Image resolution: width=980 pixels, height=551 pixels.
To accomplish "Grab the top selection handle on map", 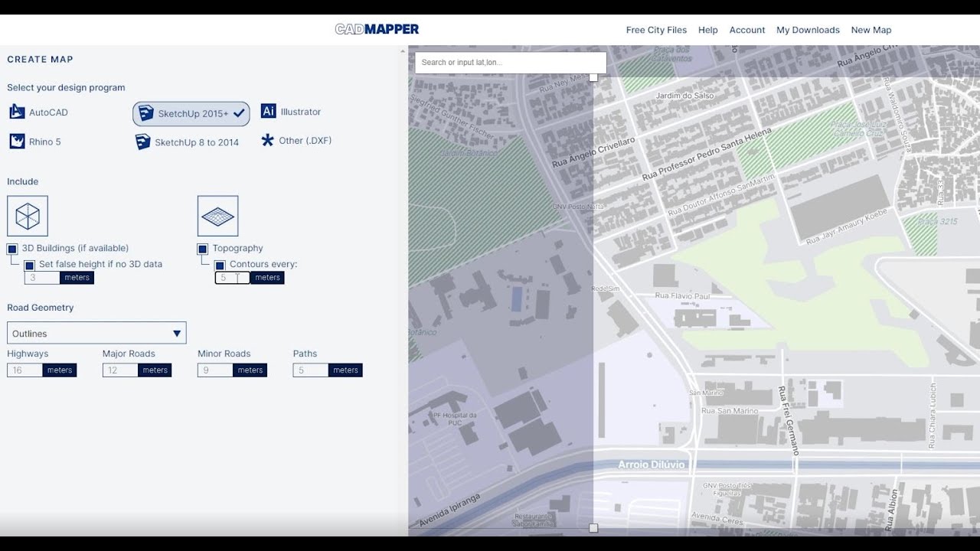I will pyautogui.click(x=593, y=77).
